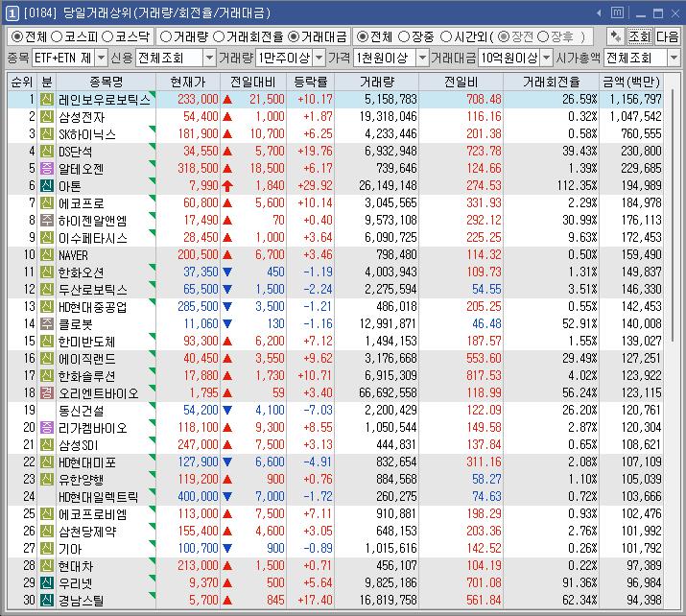Click the gray badge of 클로봇

47,323
